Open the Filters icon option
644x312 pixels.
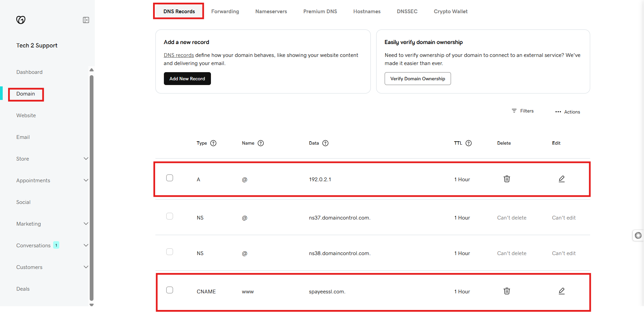pos(514,111)
